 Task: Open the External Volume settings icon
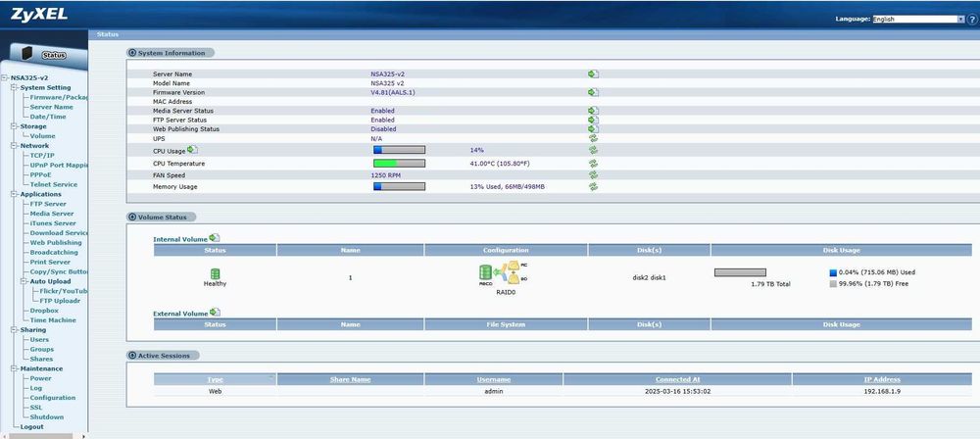click(x=215, y=312)
